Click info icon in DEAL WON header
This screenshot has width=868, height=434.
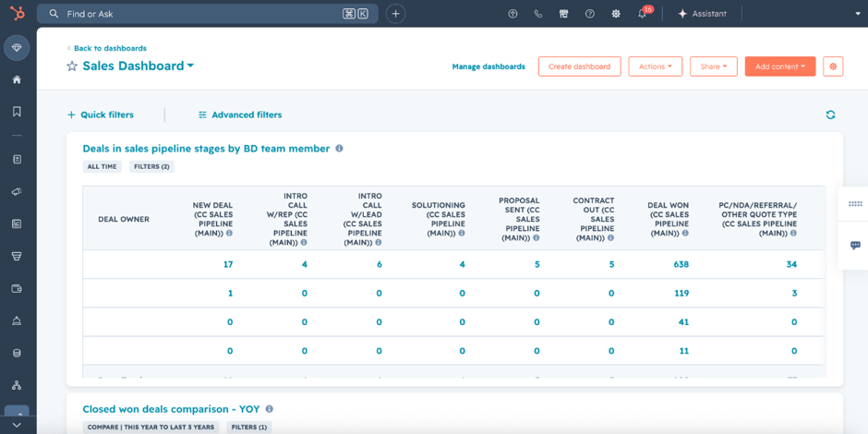(x=685, y=234)
